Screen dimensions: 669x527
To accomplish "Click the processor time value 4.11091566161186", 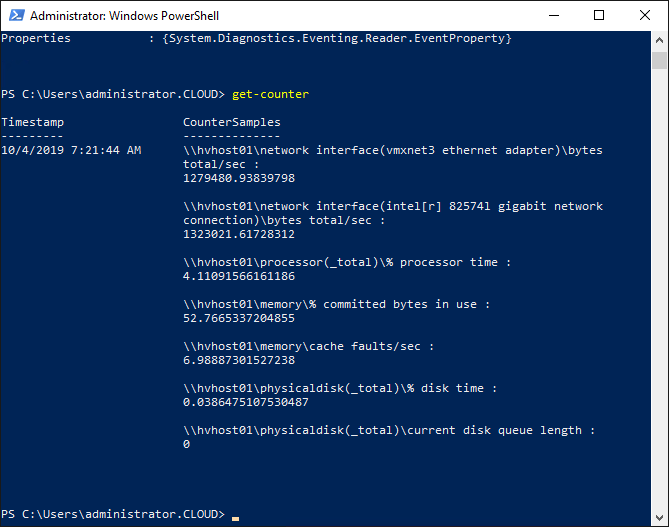I will click(239, 276).
